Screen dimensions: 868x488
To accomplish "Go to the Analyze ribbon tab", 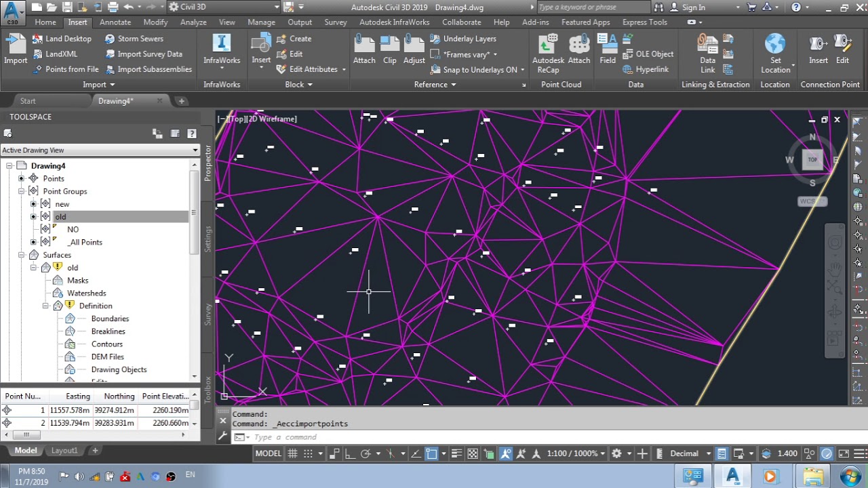I will pos(193,22).
